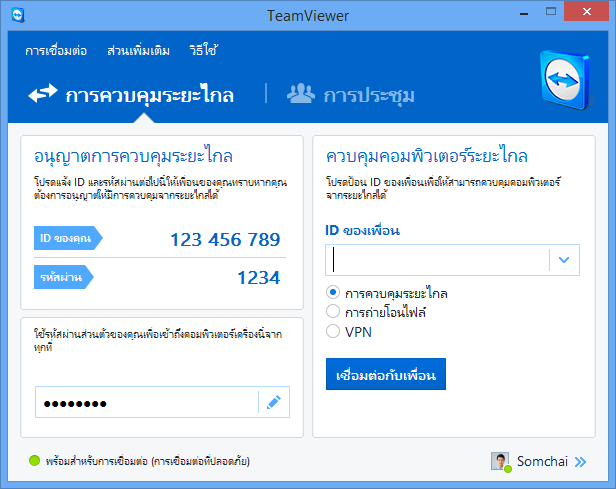Image resolution: width=616 pixels, height=489 pixels.
Task: Click the Somchai account name
Action: coord(542,461)
